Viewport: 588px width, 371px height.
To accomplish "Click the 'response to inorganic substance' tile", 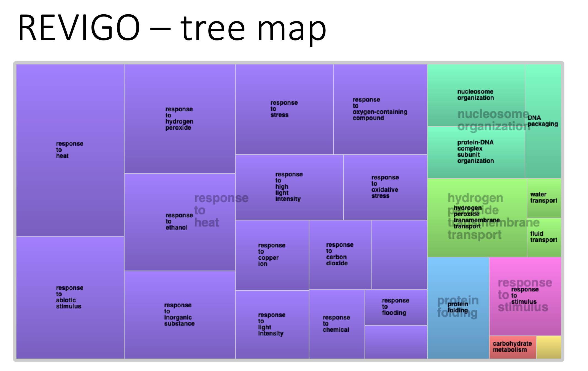I will [x=180, y=315].
